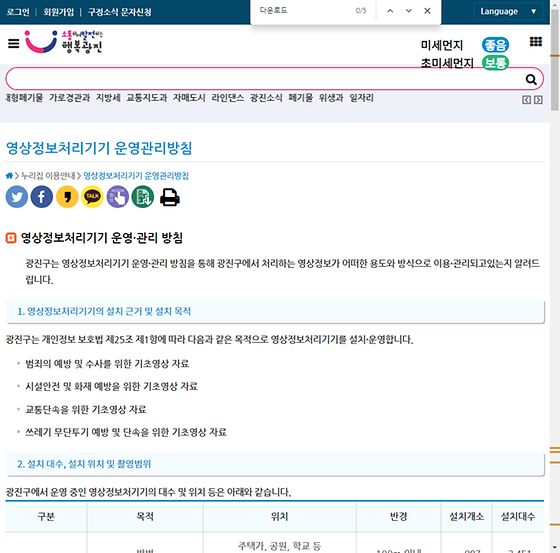Click the purple hand pointer icon
560x553 pixels.
click(118, 197)
